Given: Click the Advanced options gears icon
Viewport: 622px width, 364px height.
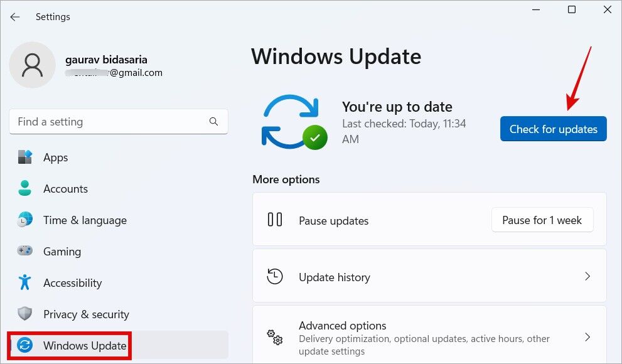Looking at the screenshot, I should pyautogui.click(x=274, y=338).
